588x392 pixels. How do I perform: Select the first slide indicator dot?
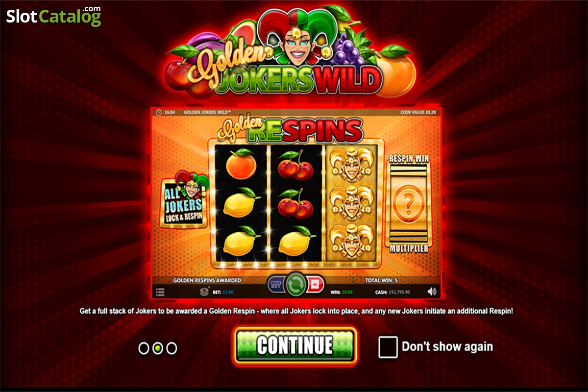(x=144, y=348)
